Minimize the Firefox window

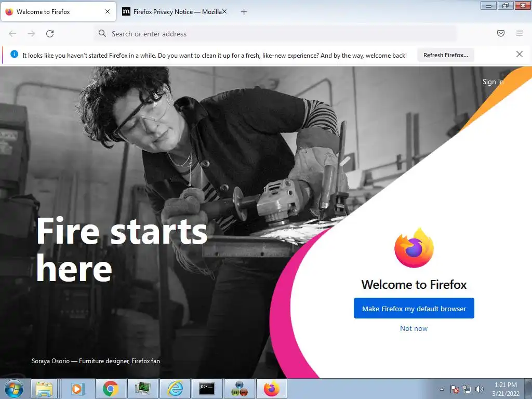pos(488,5)
